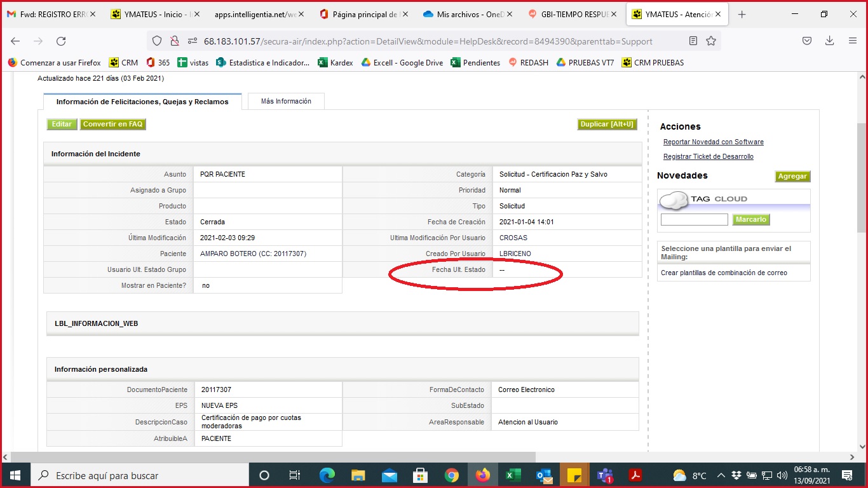This screenshot has height=488, width=868.
Task: Launch Microsoft Edge from the taskbar
Action: (x=327, y=475)
